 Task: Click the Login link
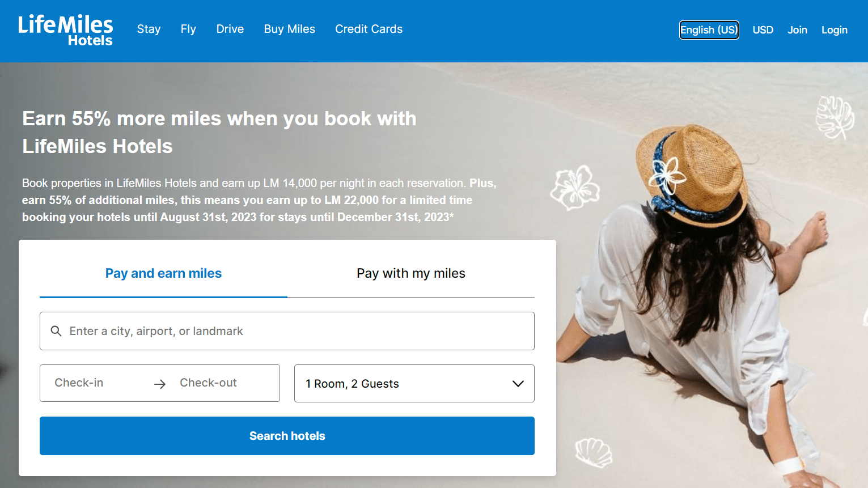pos(834,30)
